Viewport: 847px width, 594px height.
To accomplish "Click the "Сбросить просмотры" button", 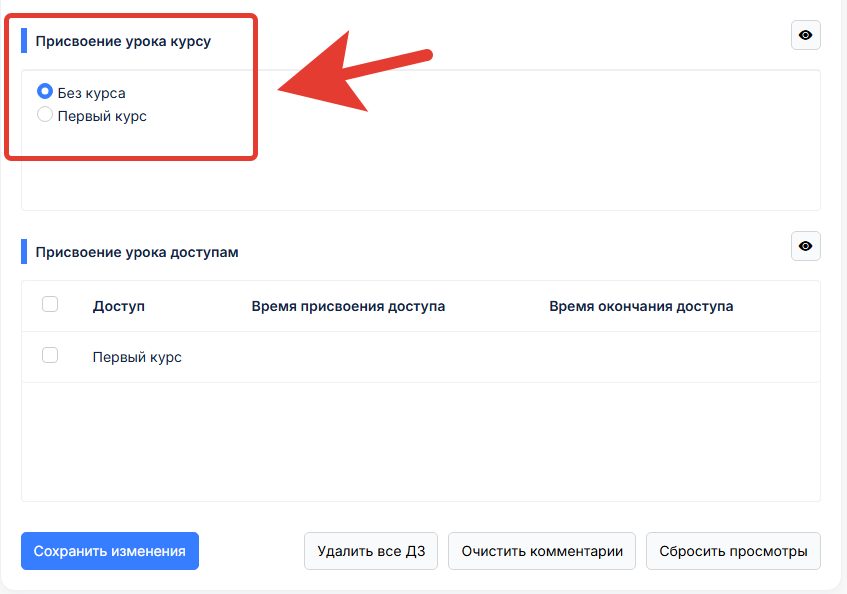I will click(x=733, y=551).
